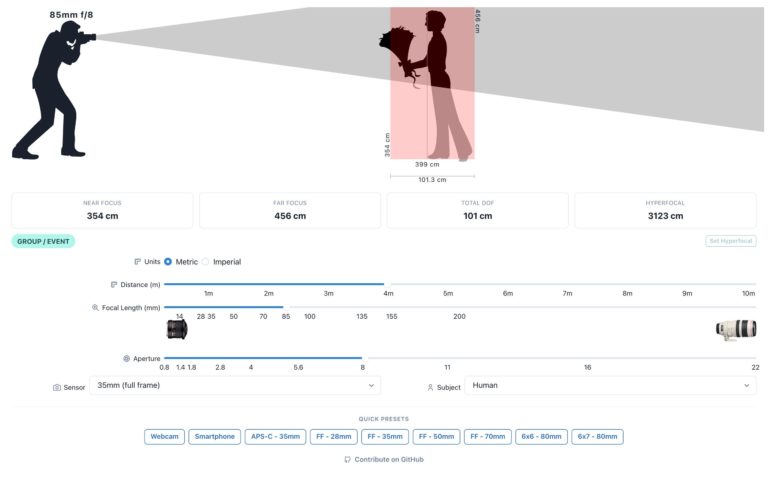Apply the Webcam quick preset

pos(165,436)
